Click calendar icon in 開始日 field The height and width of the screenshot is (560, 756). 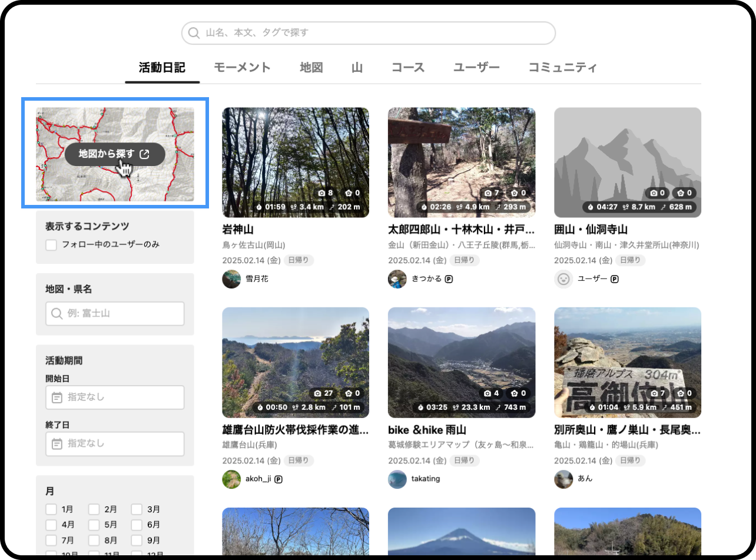point(57,397)
